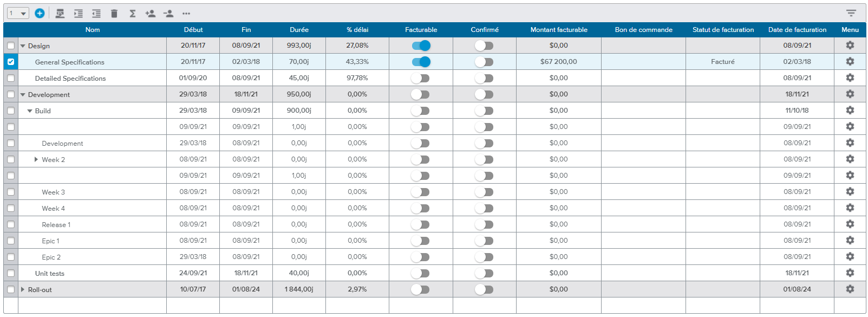This screenshot has width=868, height=317.
Task: Click the sigma summation icon
Action: [133, 14]
